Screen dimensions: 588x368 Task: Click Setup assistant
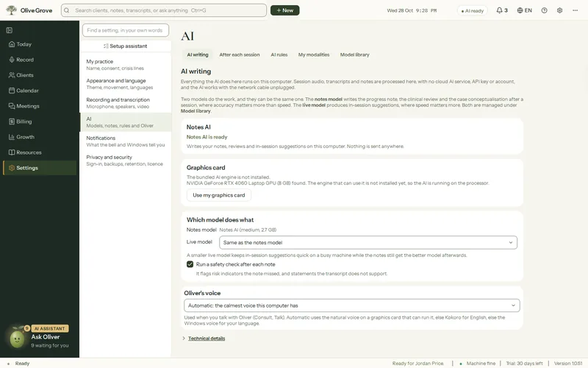click(126, 46)
